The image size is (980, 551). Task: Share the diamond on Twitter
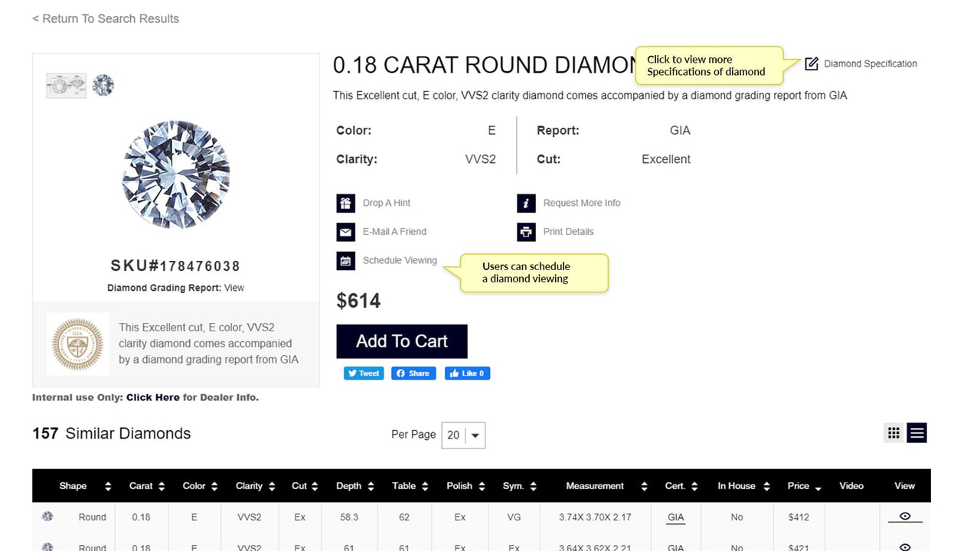(363, 373)
